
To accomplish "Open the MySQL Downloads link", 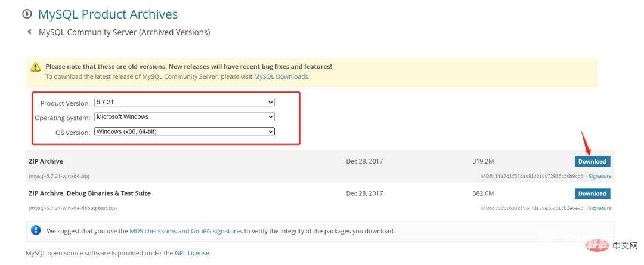I will pyautogui.click(x=281, y=76).
